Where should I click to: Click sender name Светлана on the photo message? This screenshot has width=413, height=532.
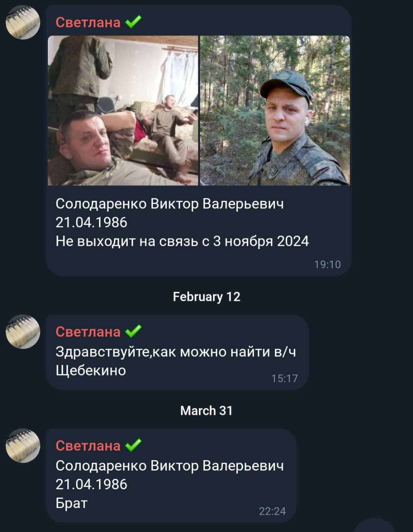click(88, 22)
